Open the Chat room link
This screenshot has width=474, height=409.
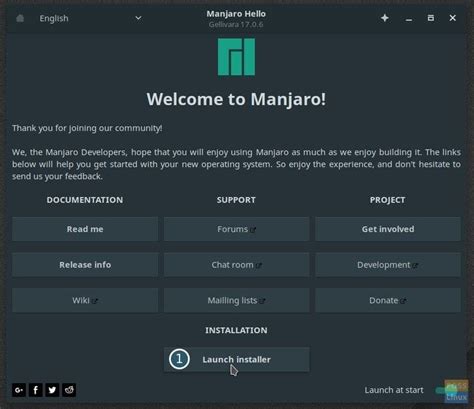pyautogui.click(x=236, y=265)
